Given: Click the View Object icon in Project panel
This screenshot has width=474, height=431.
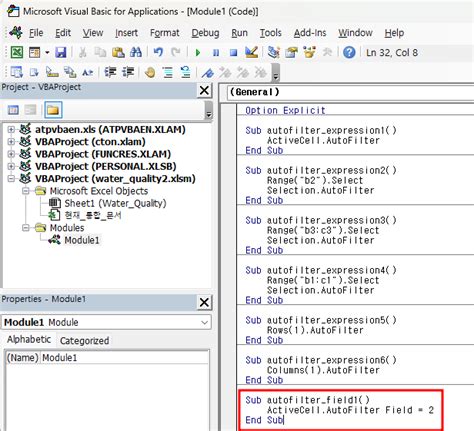Looking at the screenshot, I should (30, 110).
